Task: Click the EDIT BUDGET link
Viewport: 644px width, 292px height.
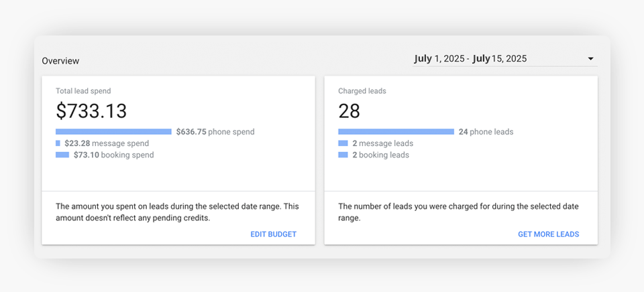Action: (x=273, y=234)
